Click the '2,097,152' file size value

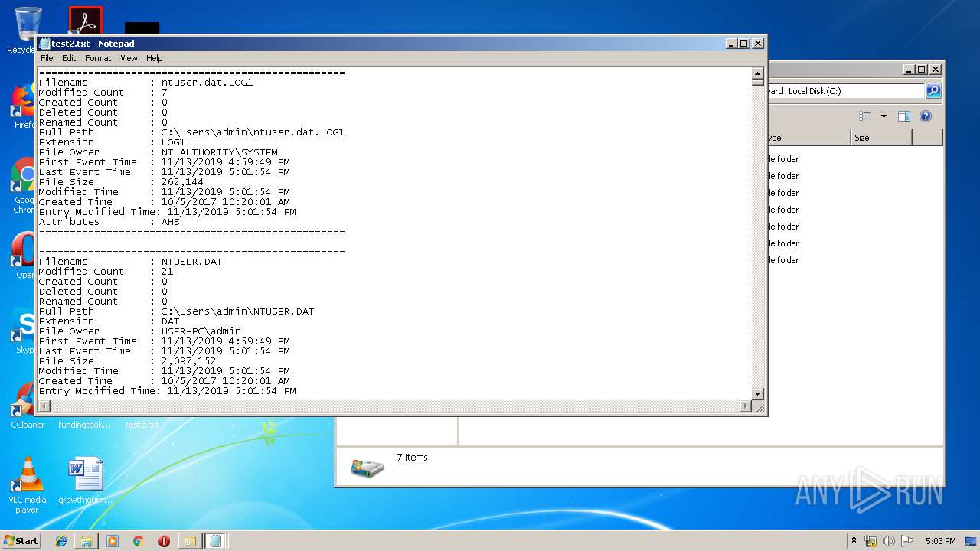[x=188, y=361]
